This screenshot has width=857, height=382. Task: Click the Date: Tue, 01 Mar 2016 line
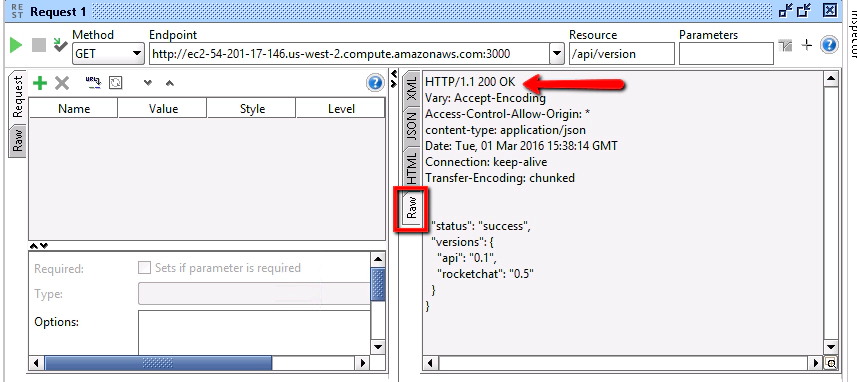[x=521, y=146]
